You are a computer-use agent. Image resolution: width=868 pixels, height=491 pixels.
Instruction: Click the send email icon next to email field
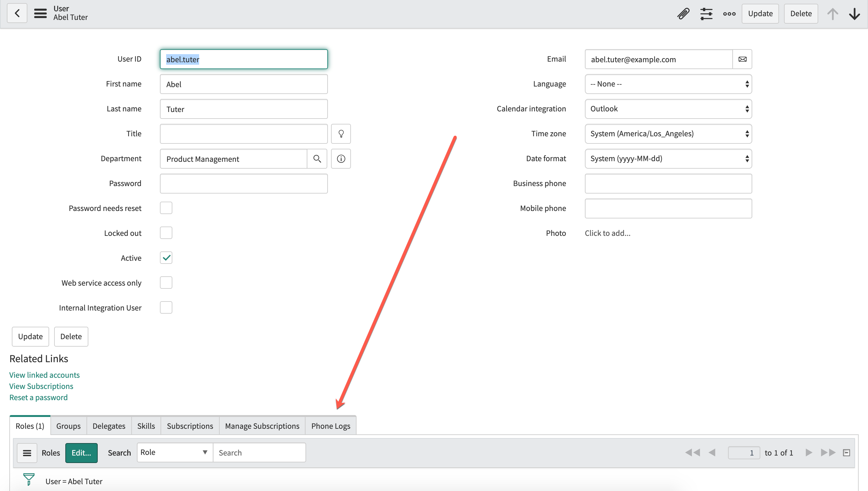pyautogui.click(x=742, y=59)
